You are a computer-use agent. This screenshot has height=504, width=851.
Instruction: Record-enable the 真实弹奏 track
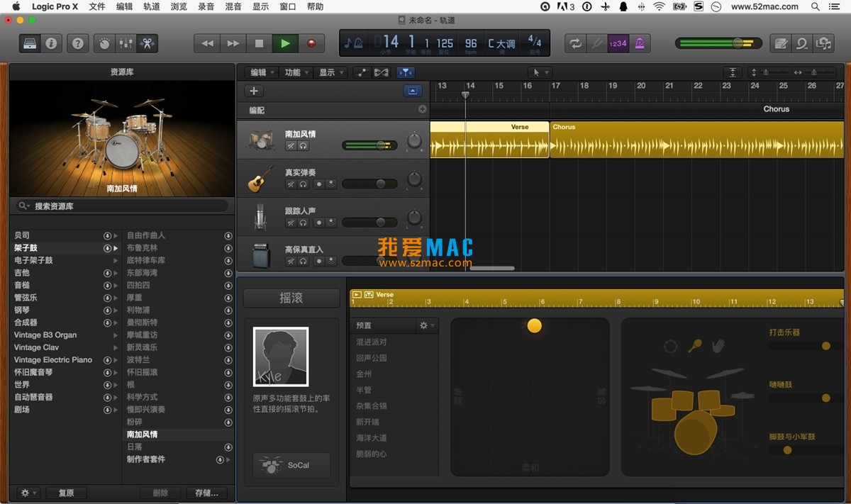tap(318, 184)
